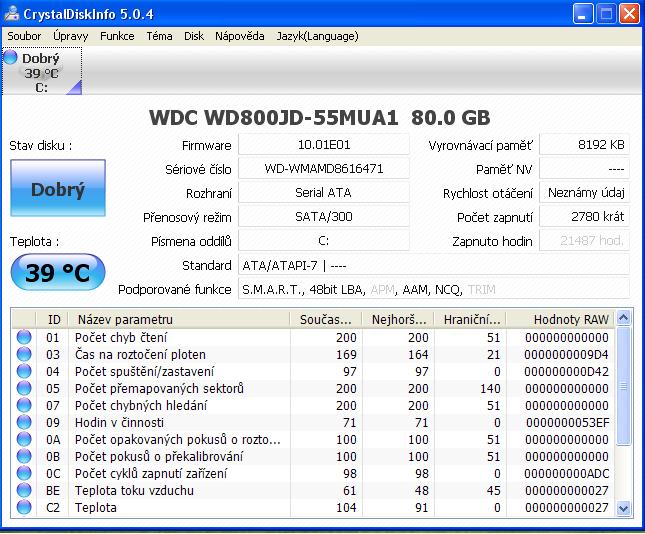Click the Přenosový režim field SATA/300
Image resolution: width=645 pixels, height=534 pixels.
[324, 216]
